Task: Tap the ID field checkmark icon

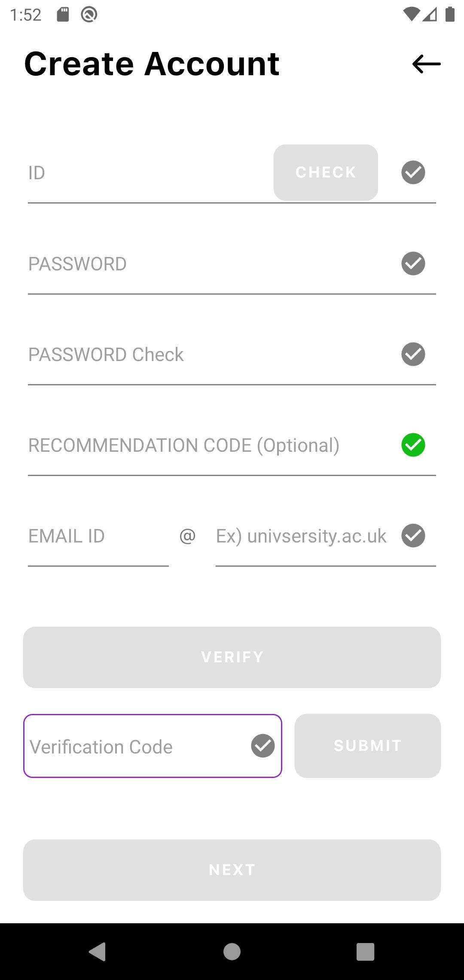Action: 413,172
